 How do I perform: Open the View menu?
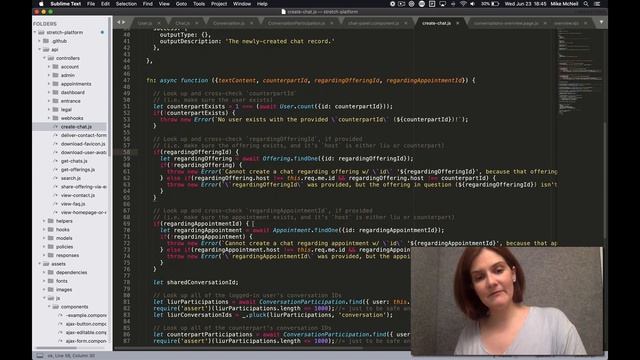pyautogui.click(x=164, y=4)
